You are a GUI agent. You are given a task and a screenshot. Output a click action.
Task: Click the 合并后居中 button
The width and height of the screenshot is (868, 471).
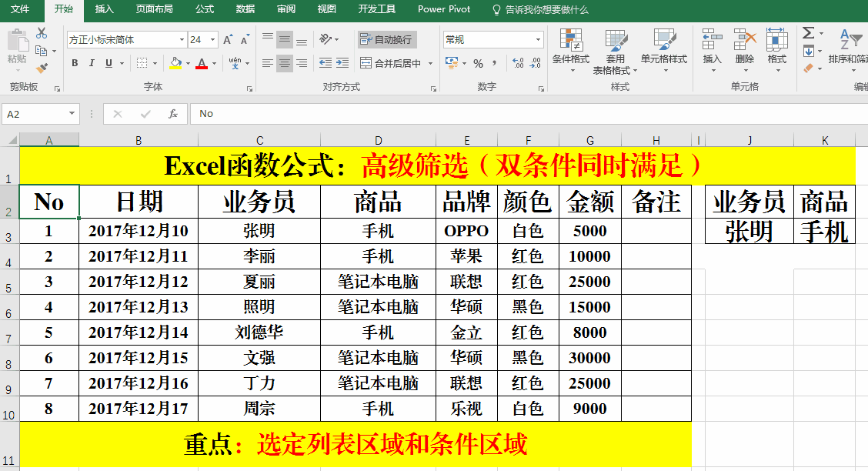392,63
